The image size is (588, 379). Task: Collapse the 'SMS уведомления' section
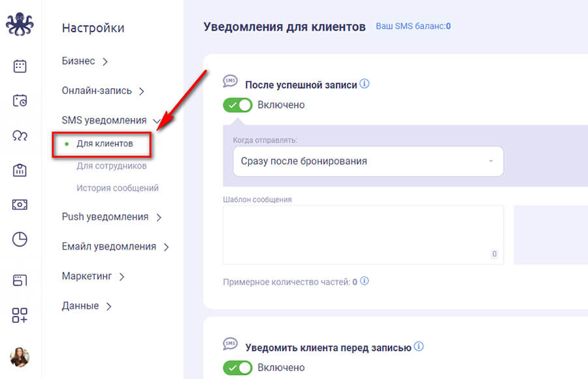(104, 120)
